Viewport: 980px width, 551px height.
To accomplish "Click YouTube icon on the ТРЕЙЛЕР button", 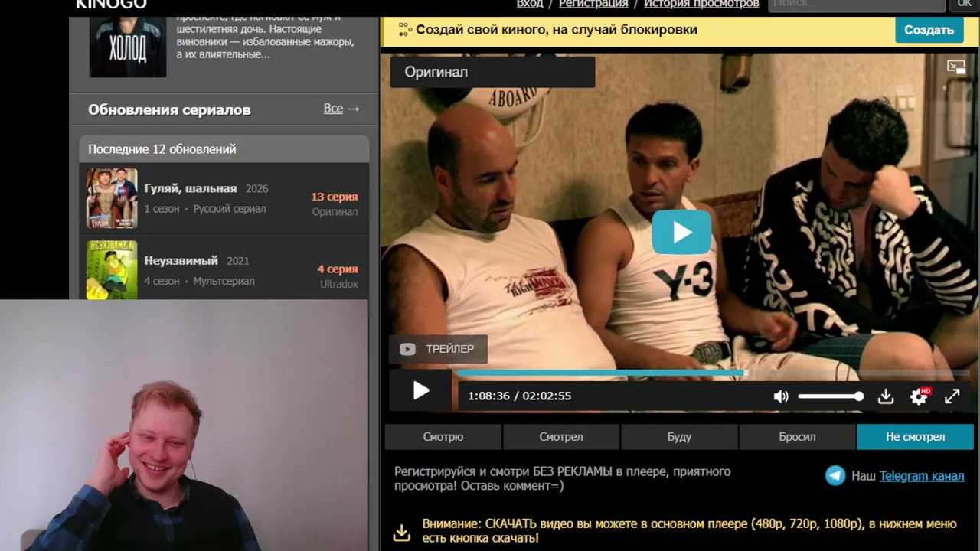I will point(407,349).
